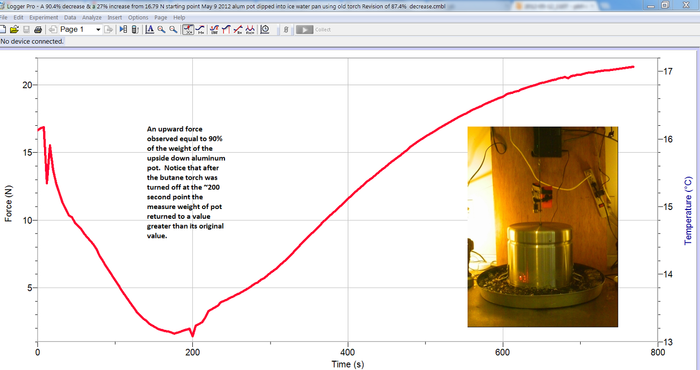Click the Curve Fit icon

(250, 29)
